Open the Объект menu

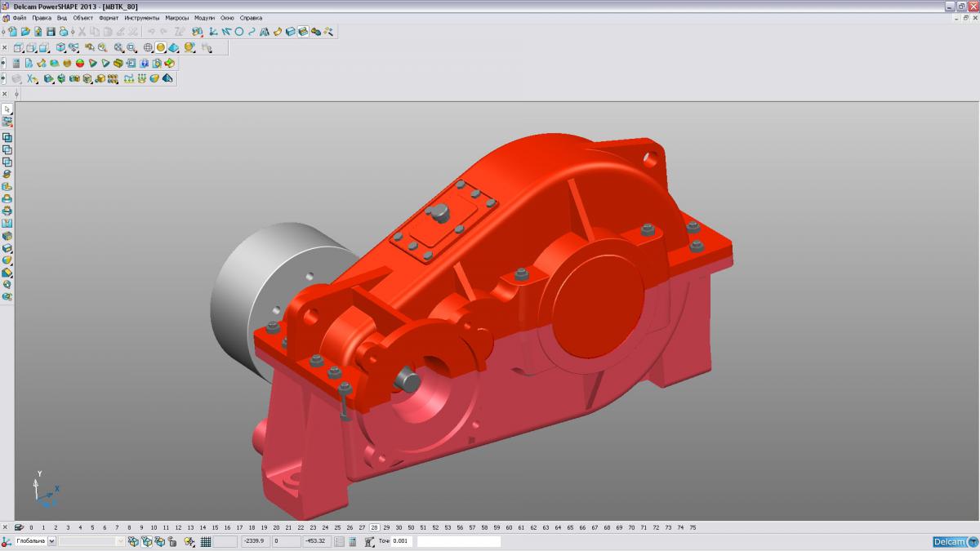point(83,17)
